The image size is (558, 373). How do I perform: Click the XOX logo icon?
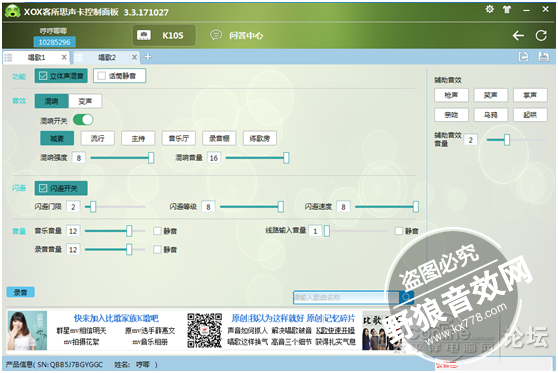coord(12,11)
